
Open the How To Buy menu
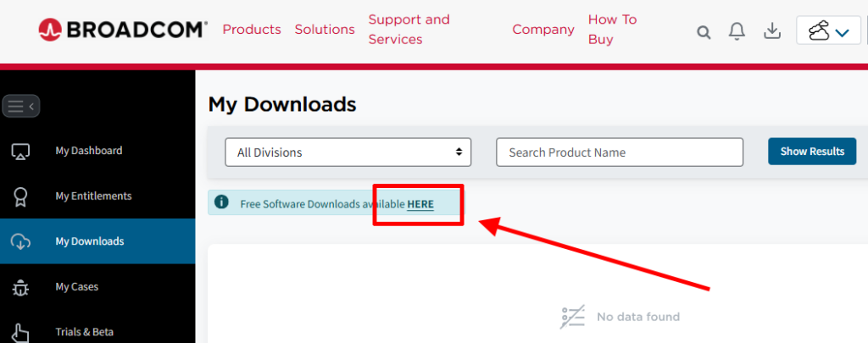pos(612,30)
